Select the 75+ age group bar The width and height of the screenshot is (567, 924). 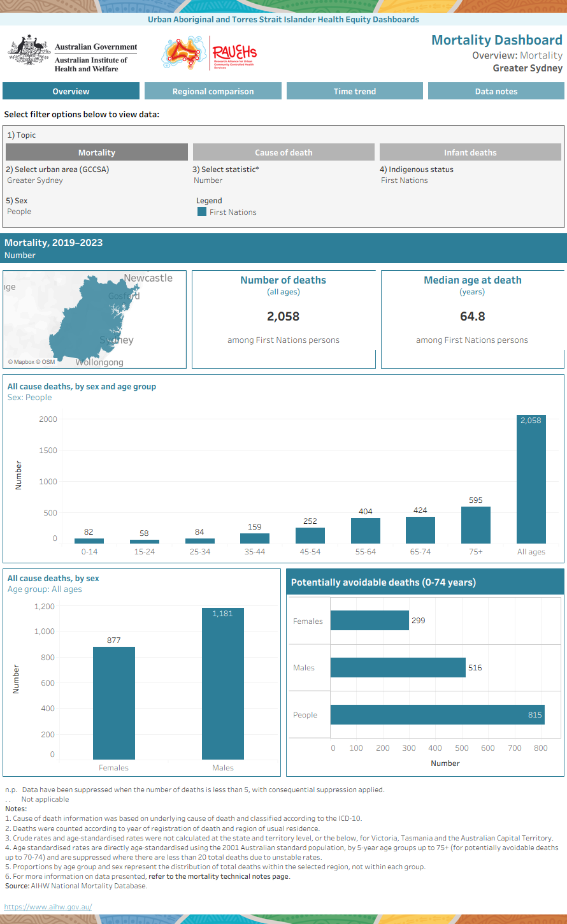click(x=476, y=525)
